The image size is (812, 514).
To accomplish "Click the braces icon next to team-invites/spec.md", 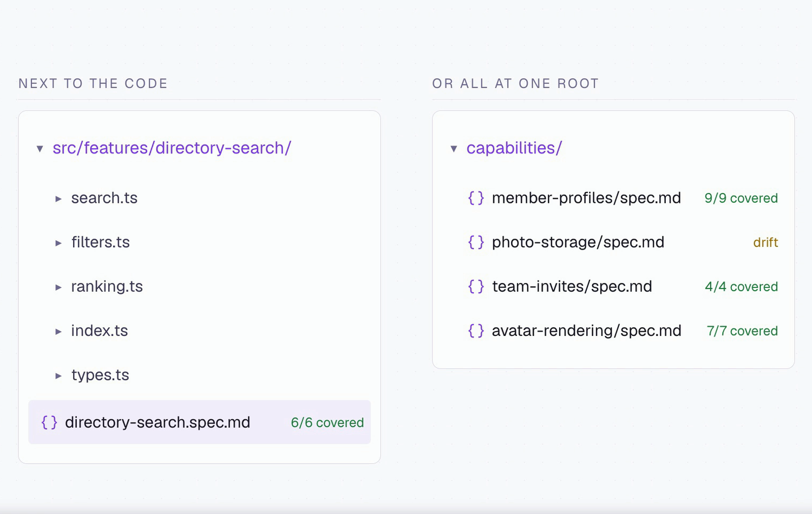I will tap(476, 287).
